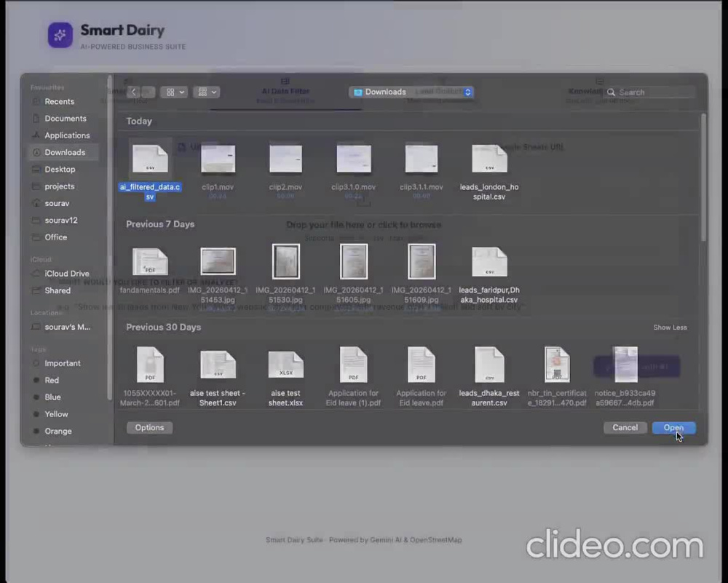Image resolution: width=728 pixels, height=583 pixels.
Task: Select leads_dhaka_restaurent.csv file icon
Action: [x=489, y=365]
